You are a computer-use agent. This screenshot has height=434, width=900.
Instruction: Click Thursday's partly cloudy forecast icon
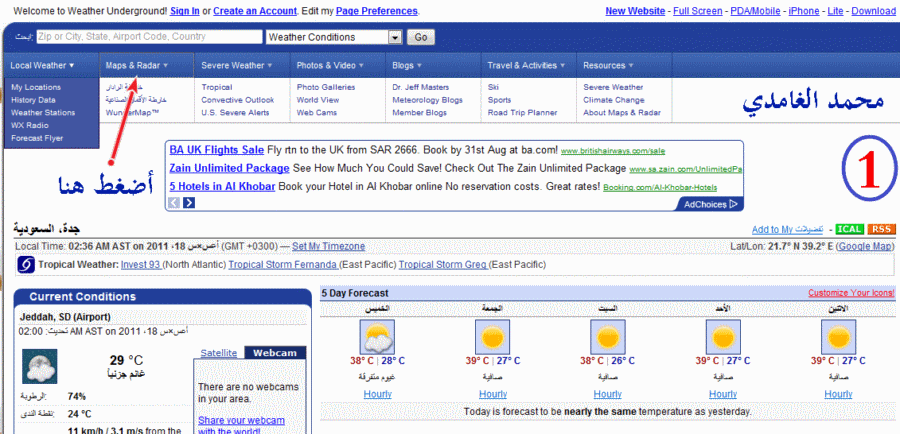pyautogui.click(x=377, y=337)
